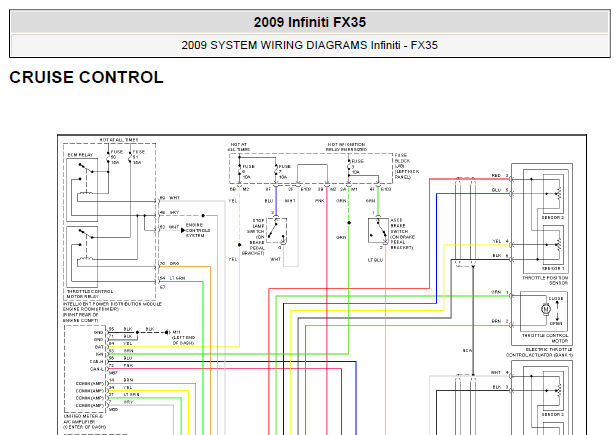Select the "THROTTLE CONTROL MOTOR RELAY" label
The image size is (616, 435).
(90, 294)
